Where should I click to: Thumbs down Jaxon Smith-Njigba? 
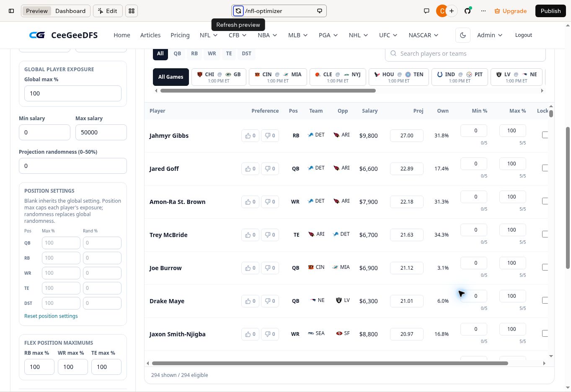270,334
